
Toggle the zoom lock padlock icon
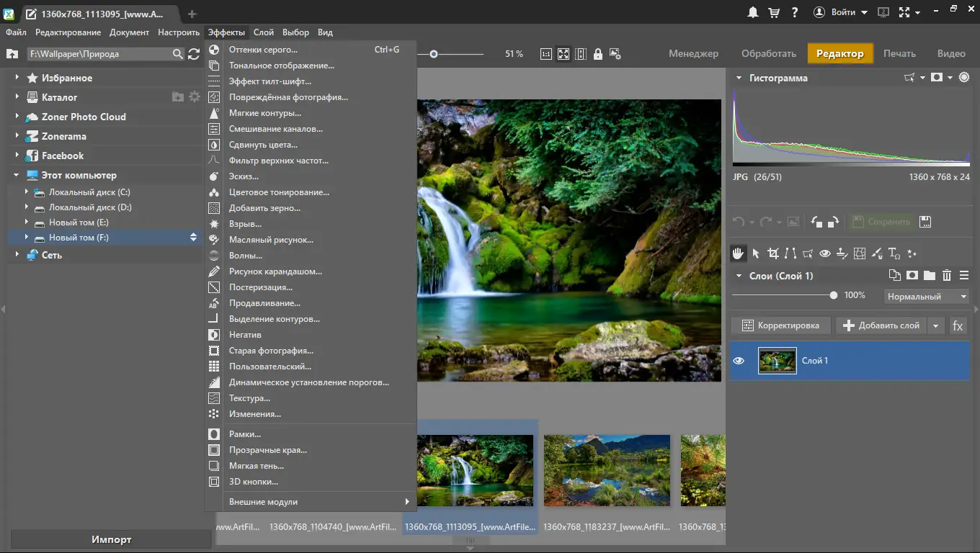coord(597,54)
